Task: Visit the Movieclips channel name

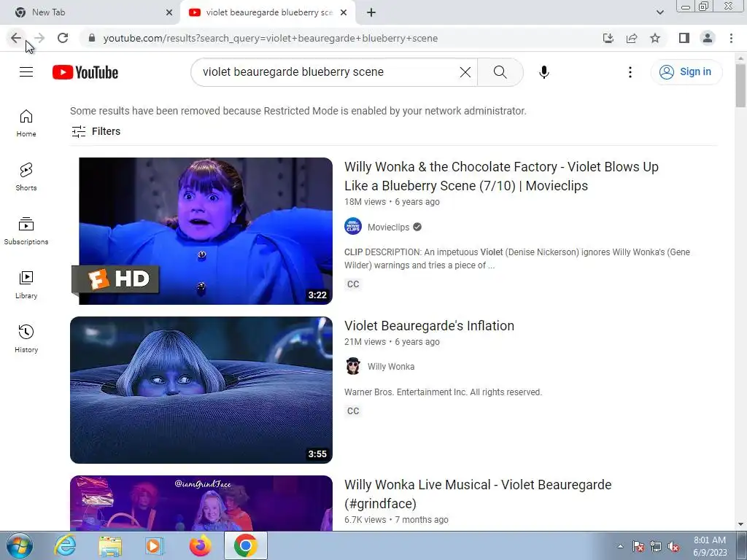Action: click(x=388, y=227)
